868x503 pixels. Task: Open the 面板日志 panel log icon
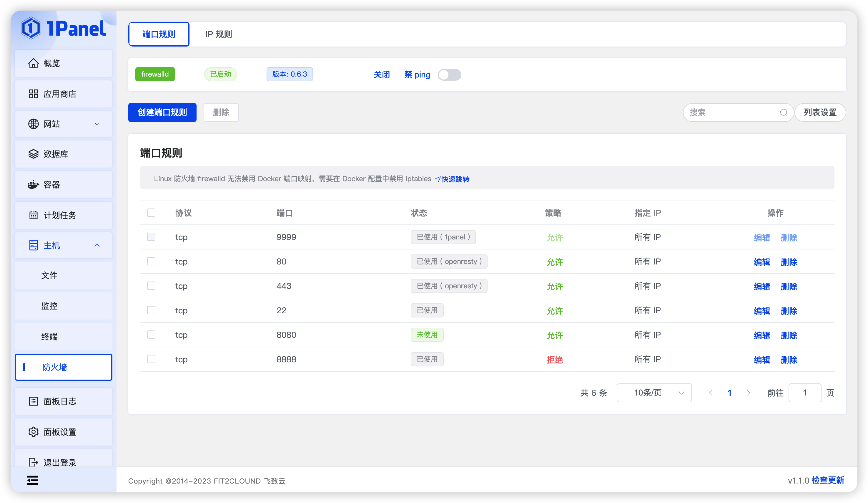[34, 401]
